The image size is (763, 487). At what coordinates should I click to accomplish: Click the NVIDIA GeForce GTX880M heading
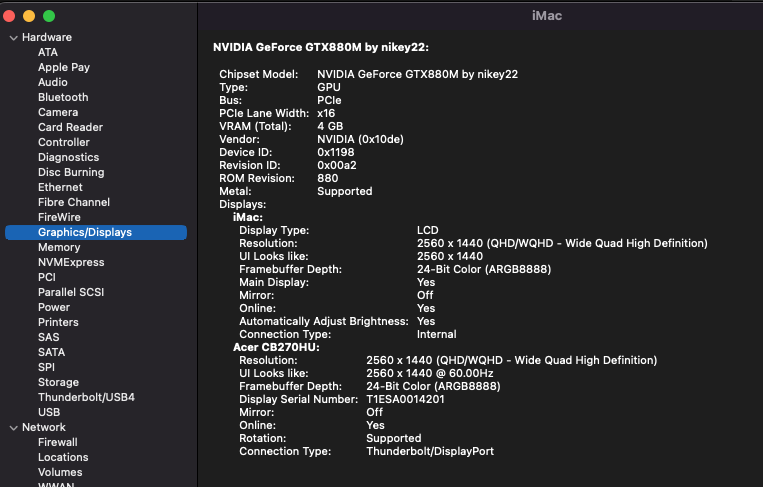point(321,47)
